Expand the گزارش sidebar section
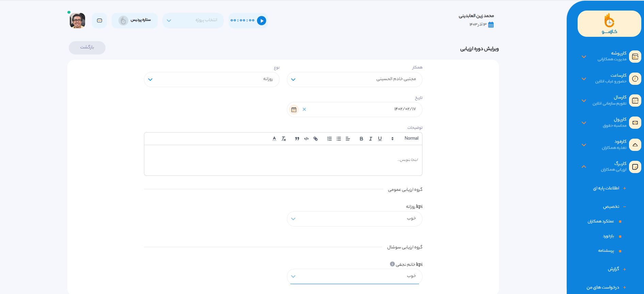 (x=613, y=269)
